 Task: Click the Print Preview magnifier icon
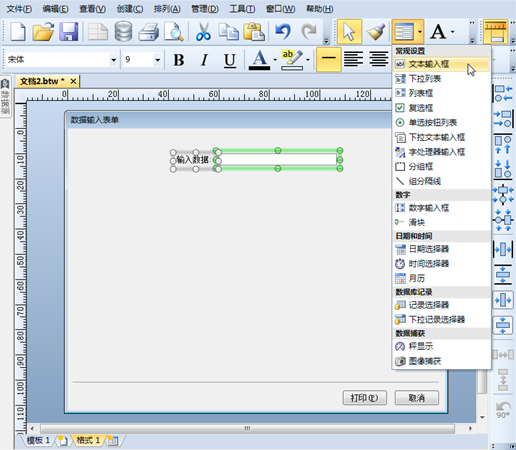click(x=174, y=32)
